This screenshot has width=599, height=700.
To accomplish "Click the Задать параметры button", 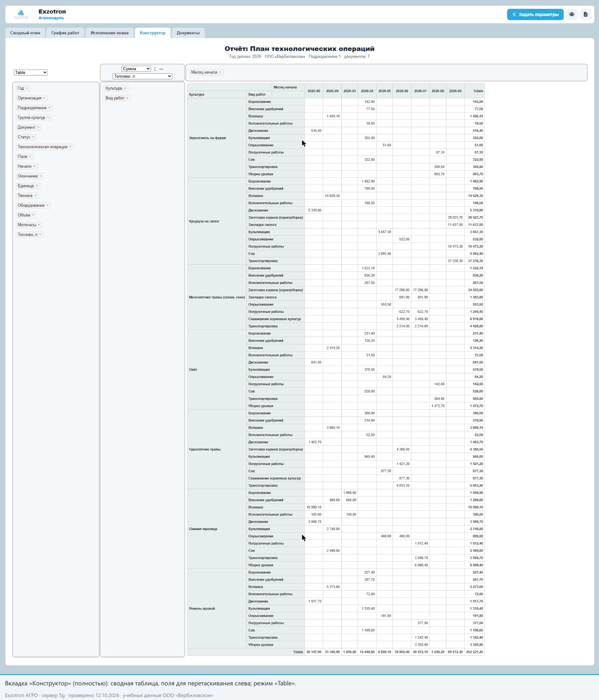I will [x=535, y=15].
